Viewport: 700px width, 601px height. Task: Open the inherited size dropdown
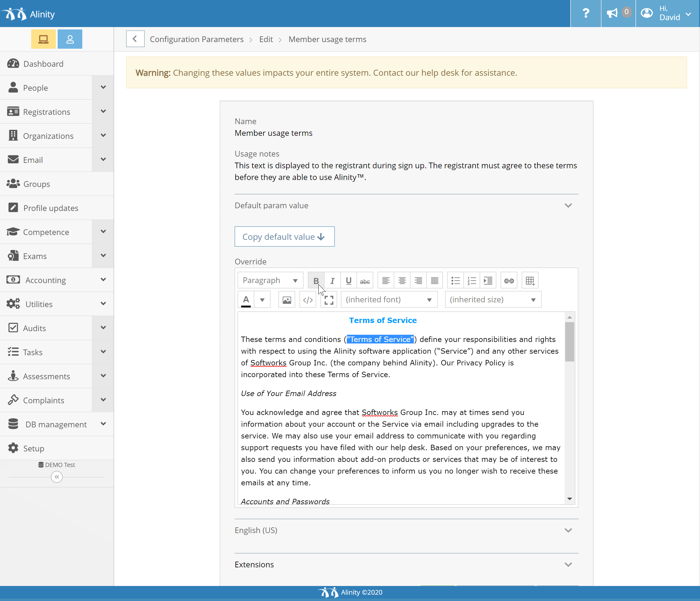(x=493, y=300)
